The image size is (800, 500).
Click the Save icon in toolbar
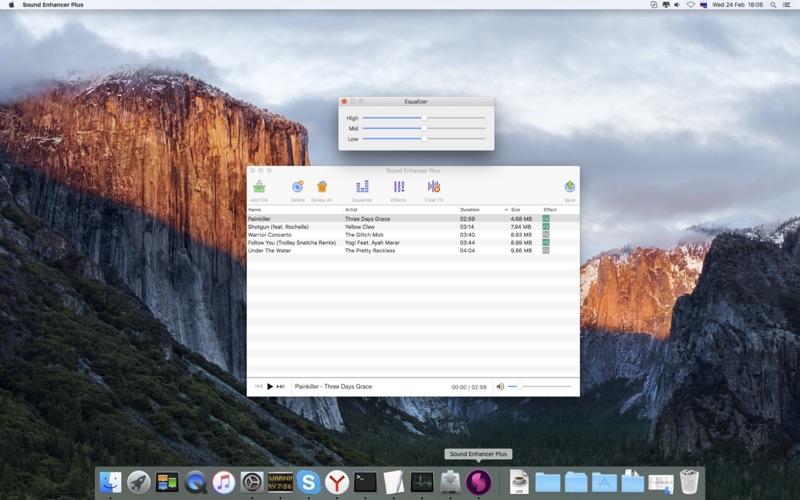[x=570, y=186]
